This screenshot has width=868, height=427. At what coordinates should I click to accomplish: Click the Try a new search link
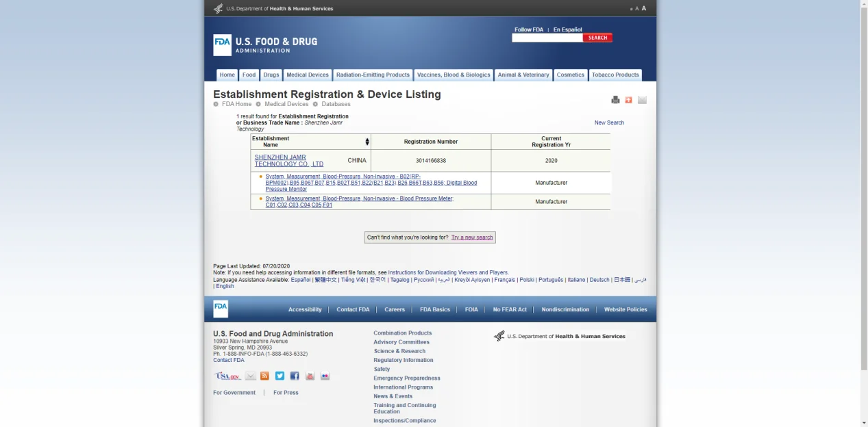pos(471,237)
